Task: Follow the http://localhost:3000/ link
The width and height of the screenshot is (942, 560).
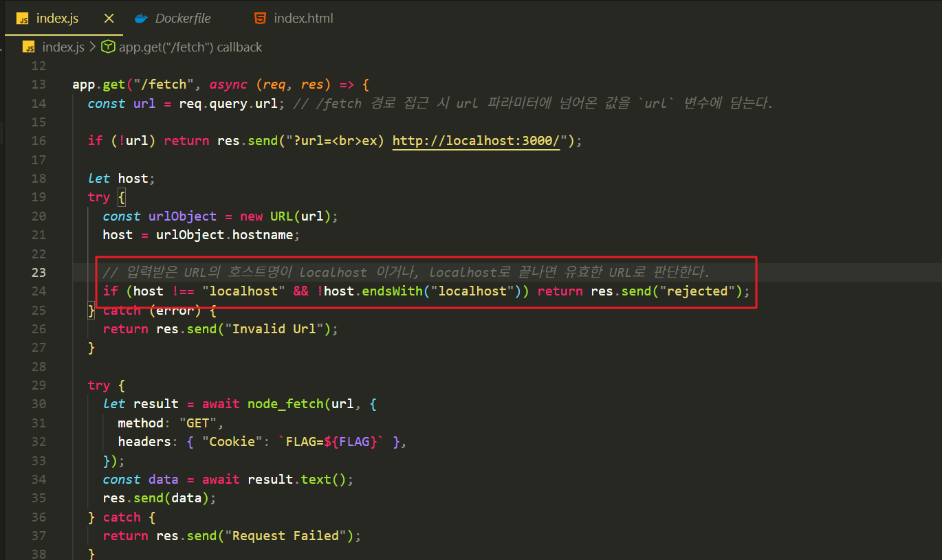Action: [477, 141]
